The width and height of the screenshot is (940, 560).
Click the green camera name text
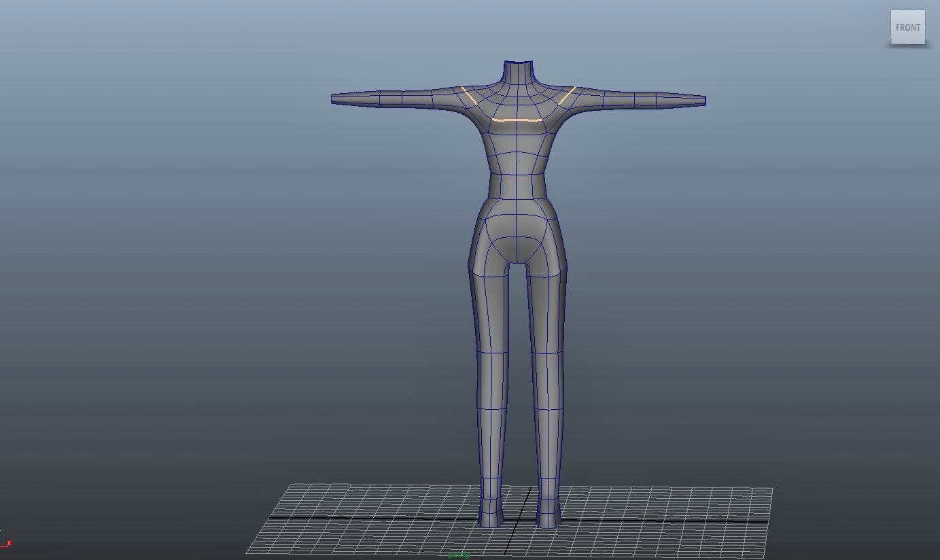[459, 555]
